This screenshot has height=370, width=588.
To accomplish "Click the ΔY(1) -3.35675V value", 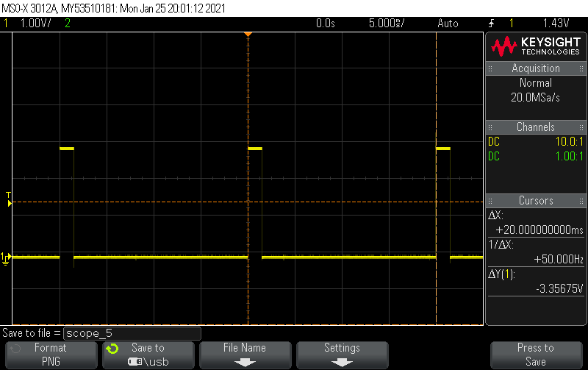I will point(559,288).
